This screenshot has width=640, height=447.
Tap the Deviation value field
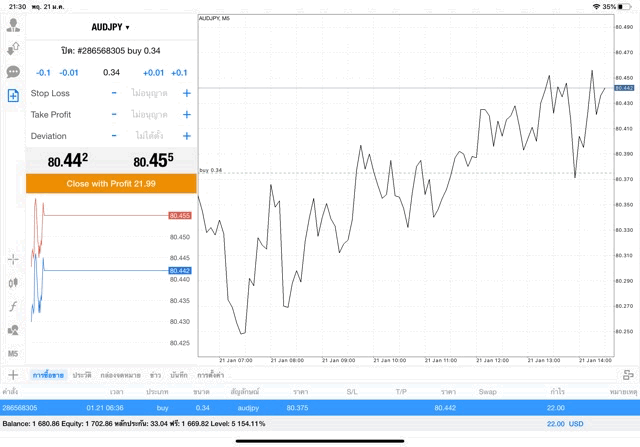pyautogui.click(x=149, y=136)
